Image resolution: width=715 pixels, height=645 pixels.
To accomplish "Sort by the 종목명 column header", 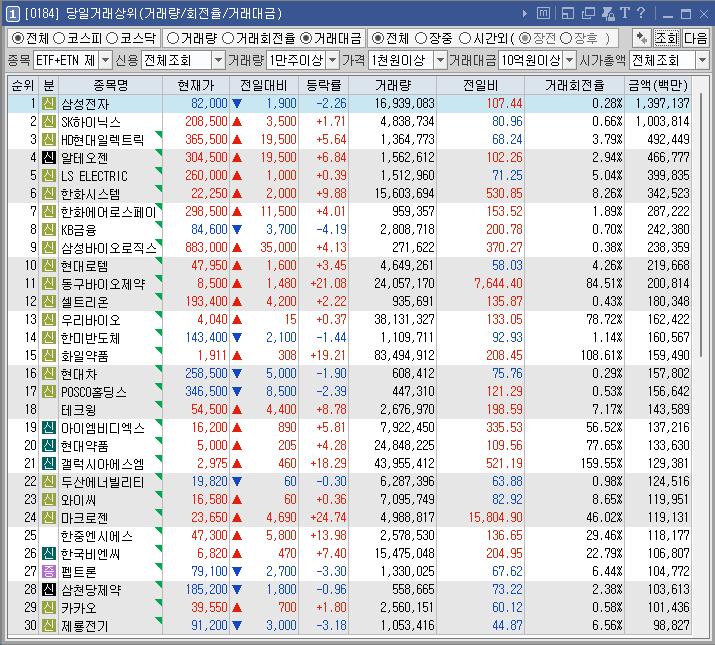I will pos(110,85).
